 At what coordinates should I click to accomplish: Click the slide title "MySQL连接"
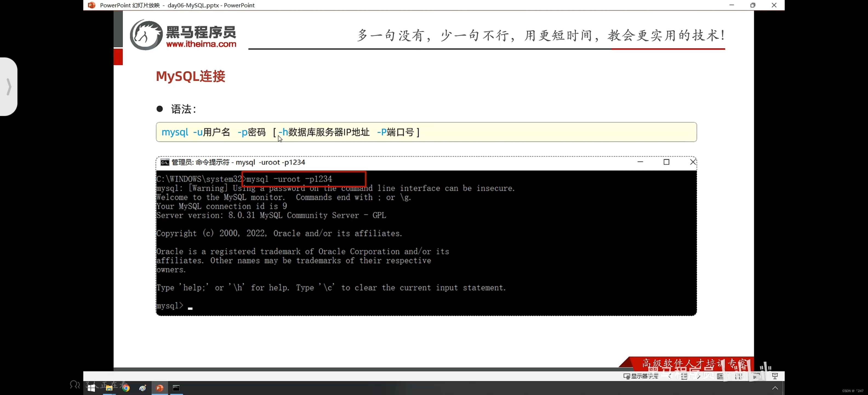pyautogui.click(x=190, y=76)
